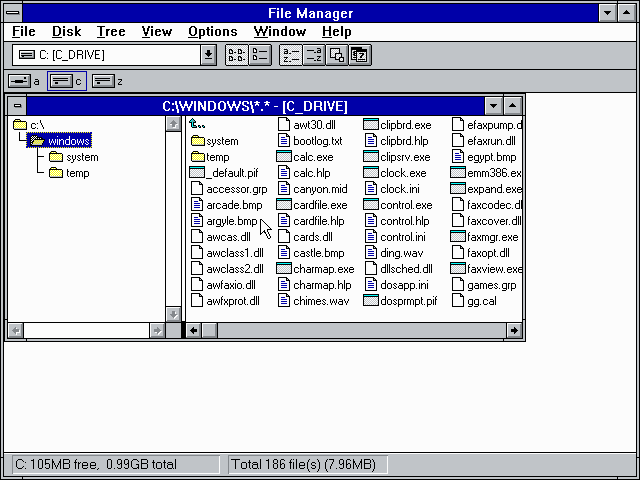This screenshot has height=480, width=640.
Task: Open the Help menu
Action: [x=337, y=31]
